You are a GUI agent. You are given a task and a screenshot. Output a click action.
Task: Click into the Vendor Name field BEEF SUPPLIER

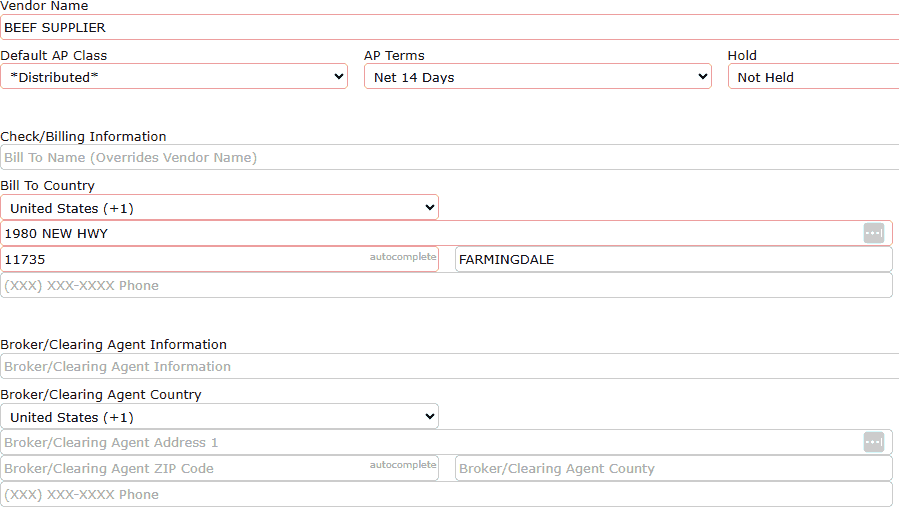(450, 28)
